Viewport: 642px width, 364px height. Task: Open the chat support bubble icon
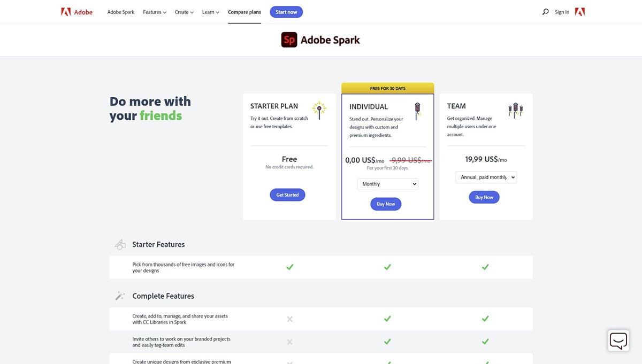point(618,340)
